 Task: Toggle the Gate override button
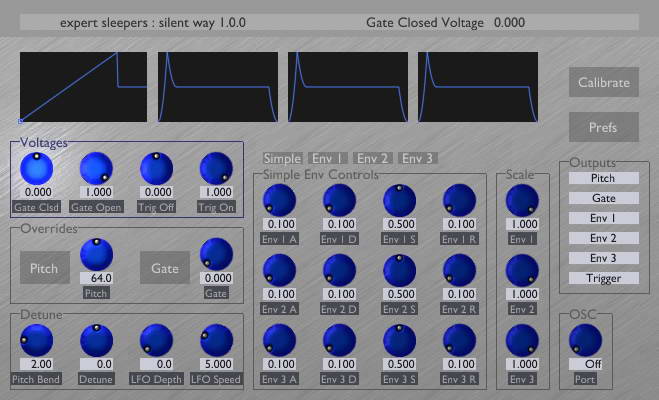click(165, 268)
